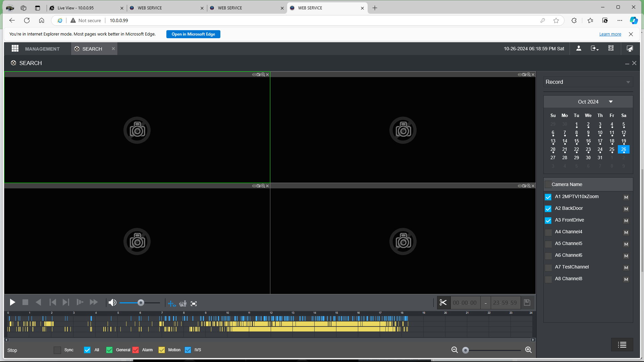
Task: Switch to the Live View - 10.0.0.95 browser tab
Action: 86,8
